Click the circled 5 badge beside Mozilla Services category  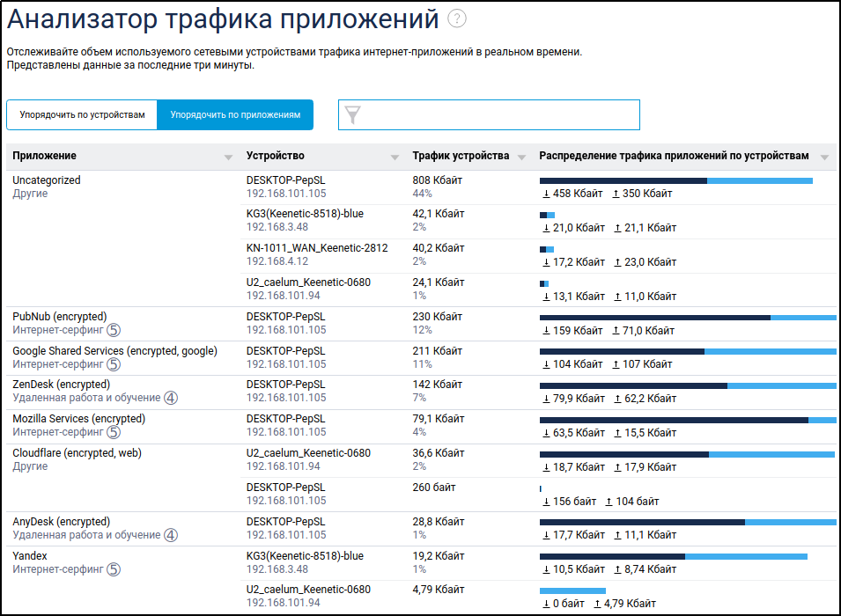coord(112,432)
